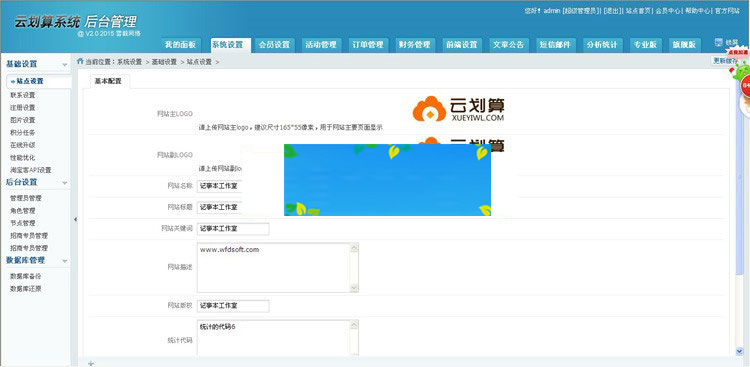
Task: Open the 帮助中心 header link
Action: [697, 11]
